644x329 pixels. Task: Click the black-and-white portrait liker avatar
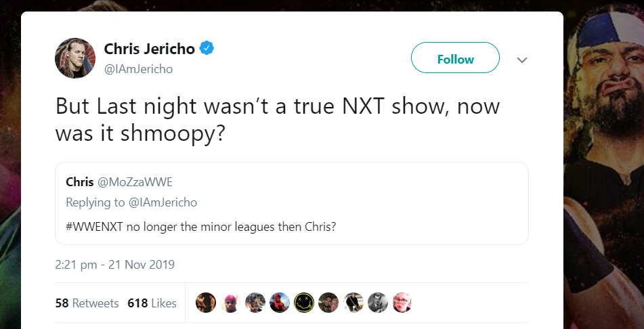pyautogui.click(x=377, y=303)
